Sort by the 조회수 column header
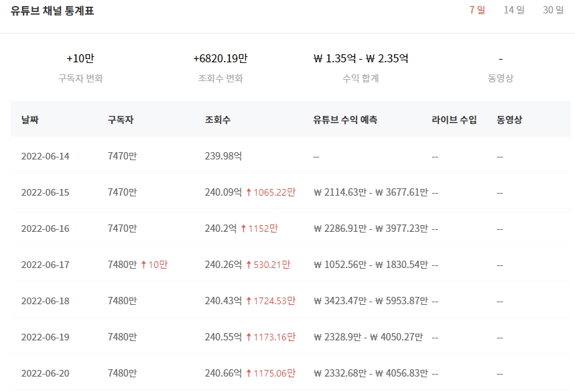The image size is (575, 392). coord(216,119)
